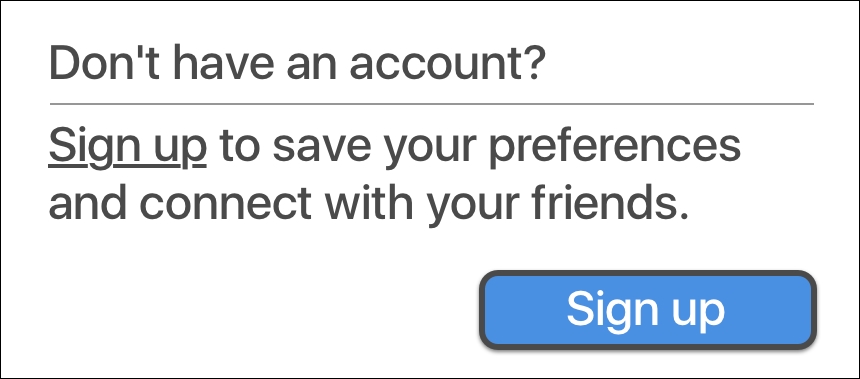Tap the focused Sign up button

[x=648, y=310]
